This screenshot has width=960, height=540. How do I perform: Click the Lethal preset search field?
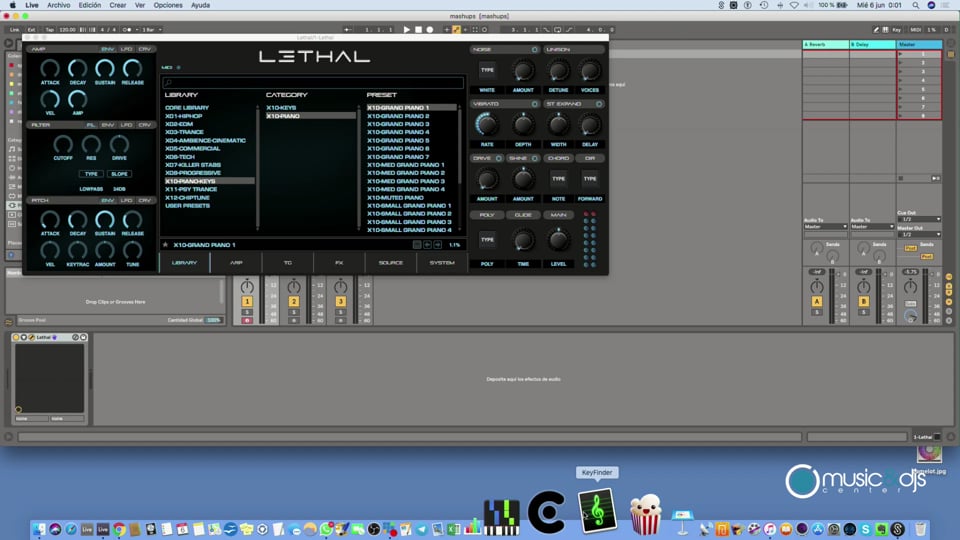313,82
